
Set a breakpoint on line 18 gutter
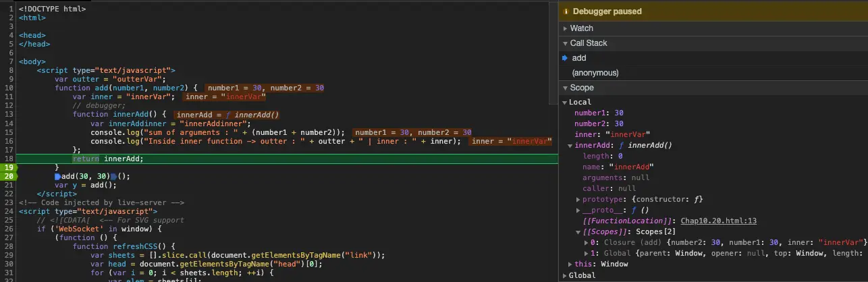[7, 159]
